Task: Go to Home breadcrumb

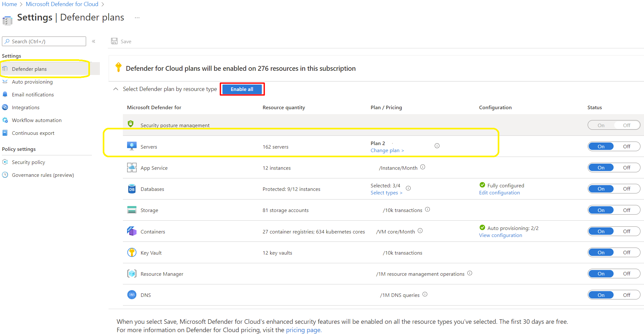Action: click(10, 4)
